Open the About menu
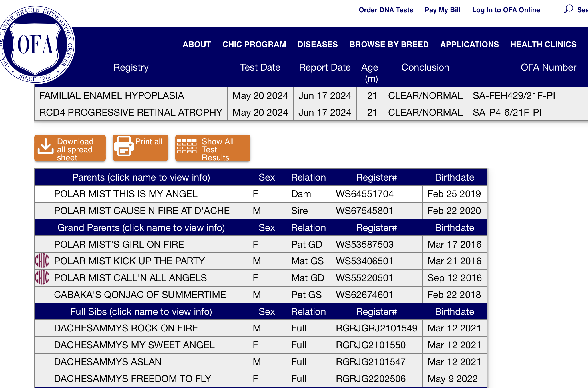The width and height of the screenshot is (588, 388). click(x=197, y=44)
